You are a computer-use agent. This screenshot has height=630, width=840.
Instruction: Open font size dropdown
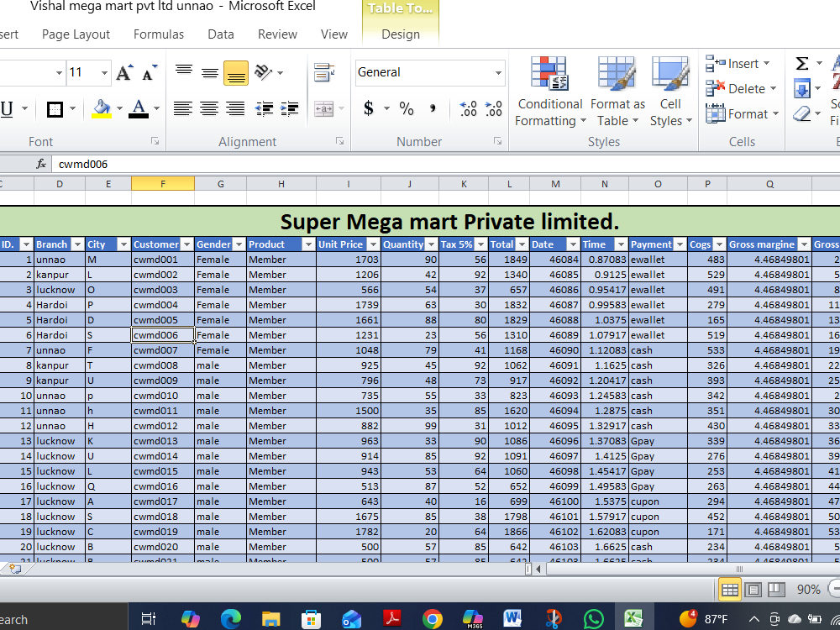104,73
